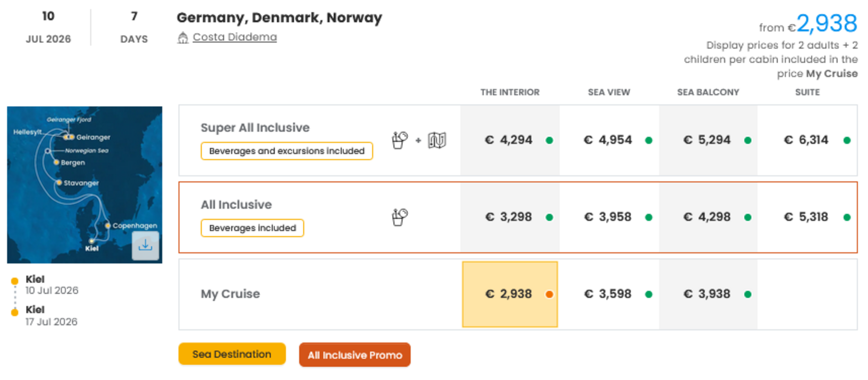Click the All Inclusive Promo button
The height and width of the screenshot is (380, 868).
click(355, 355)
